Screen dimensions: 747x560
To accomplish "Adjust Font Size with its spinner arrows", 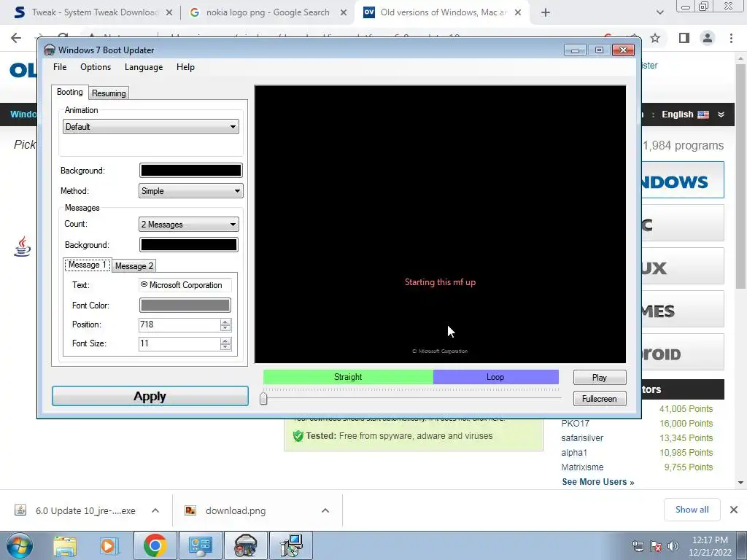I will [x=225, y=344].
